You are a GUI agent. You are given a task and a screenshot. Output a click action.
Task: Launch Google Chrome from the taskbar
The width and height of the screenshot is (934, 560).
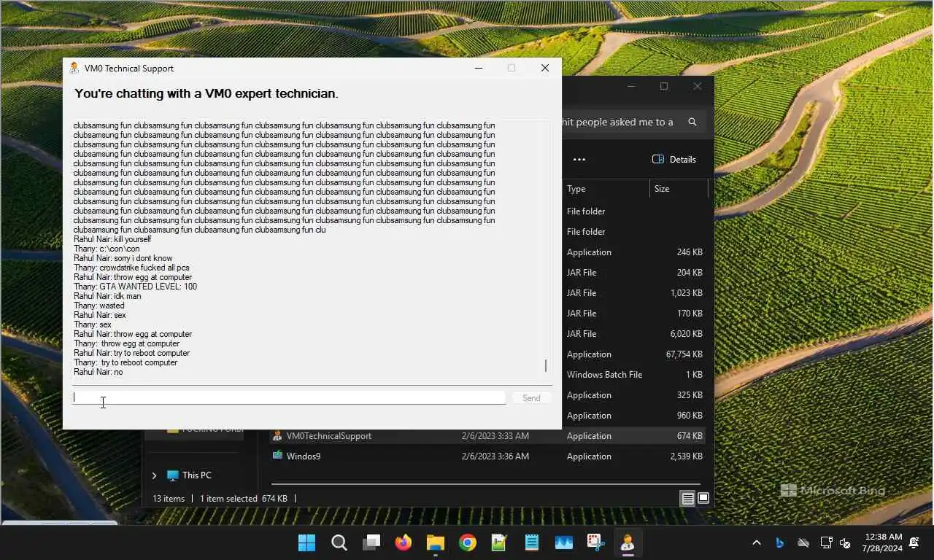tap(468, 542)
